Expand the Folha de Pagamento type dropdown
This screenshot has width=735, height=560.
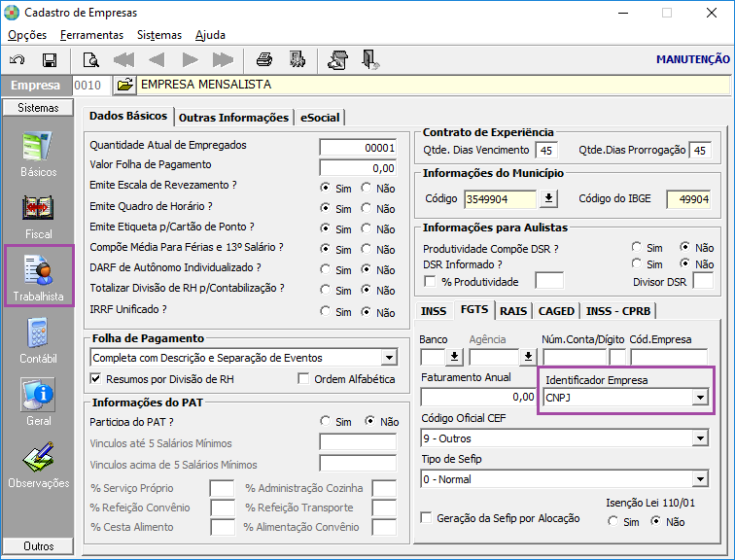(x=389, y=358)
